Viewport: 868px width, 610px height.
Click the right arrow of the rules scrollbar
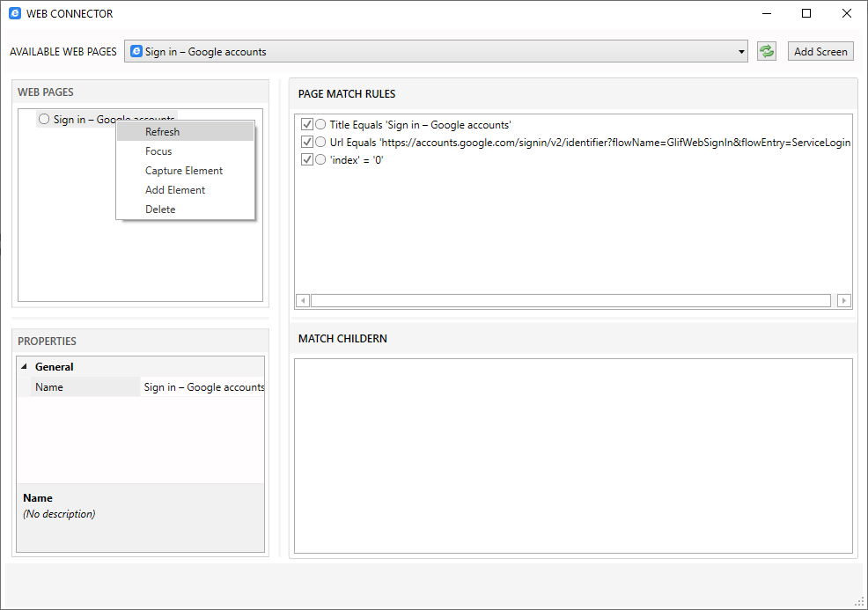pyautogui.click(x=843, y=300)
